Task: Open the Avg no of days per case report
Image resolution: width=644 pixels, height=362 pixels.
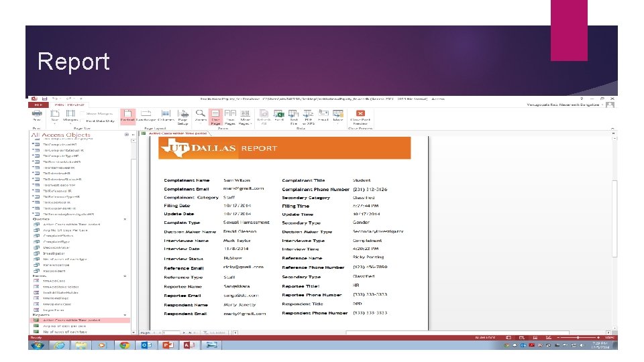Action: 64,326
